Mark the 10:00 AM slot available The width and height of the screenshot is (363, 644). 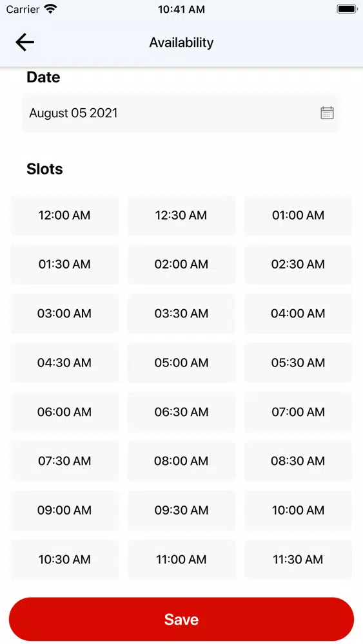coord(298,510)
